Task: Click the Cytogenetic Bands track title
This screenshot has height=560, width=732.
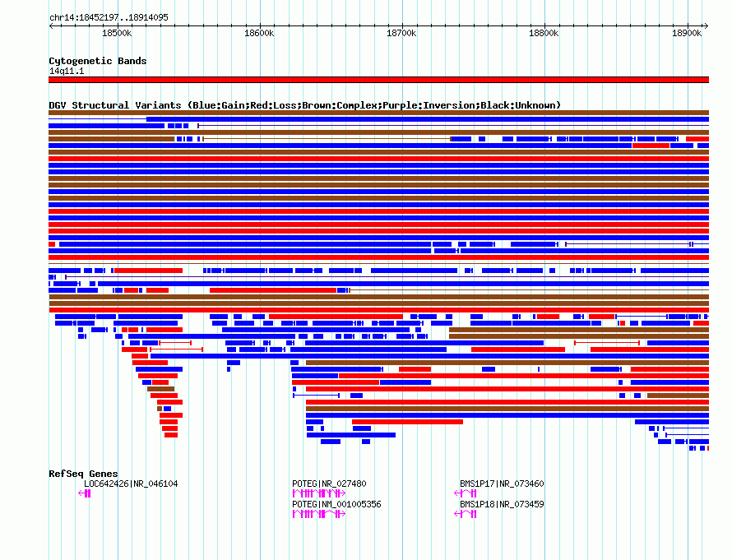Action: (98, 61)
